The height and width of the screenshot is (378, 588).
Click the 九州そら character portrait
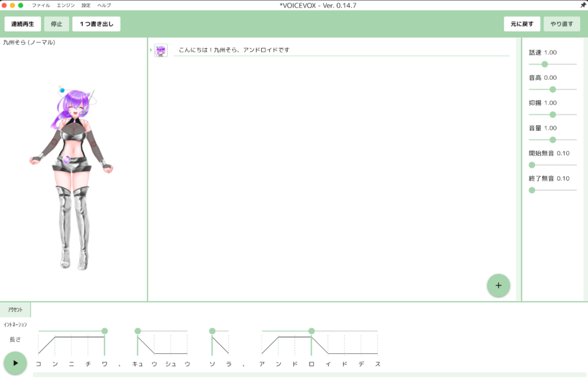click(71, 178)
